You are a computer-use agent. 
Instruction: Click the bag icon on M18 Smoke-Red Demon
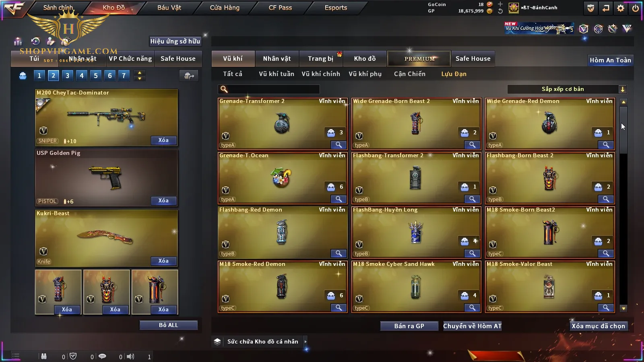331,296
